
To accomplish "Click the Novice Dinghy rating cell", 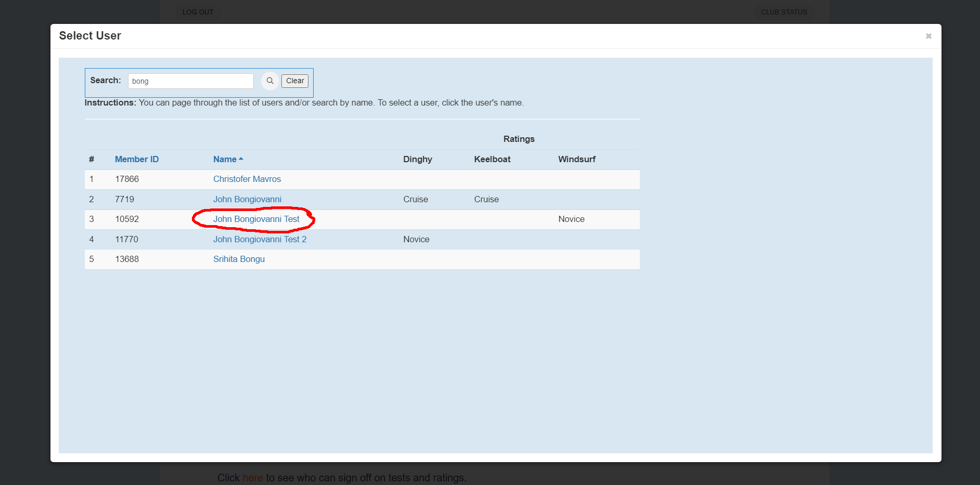I will [416, 239].
